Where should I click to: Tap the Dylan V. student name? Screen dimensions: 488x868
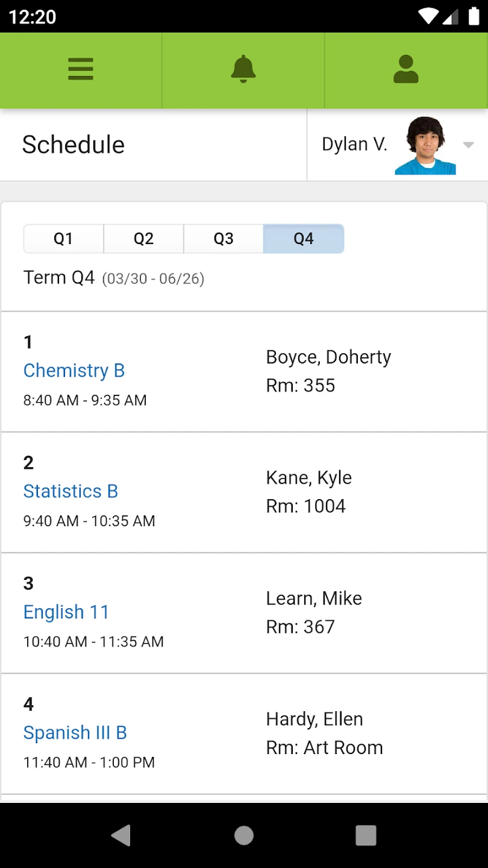(354, 145)
